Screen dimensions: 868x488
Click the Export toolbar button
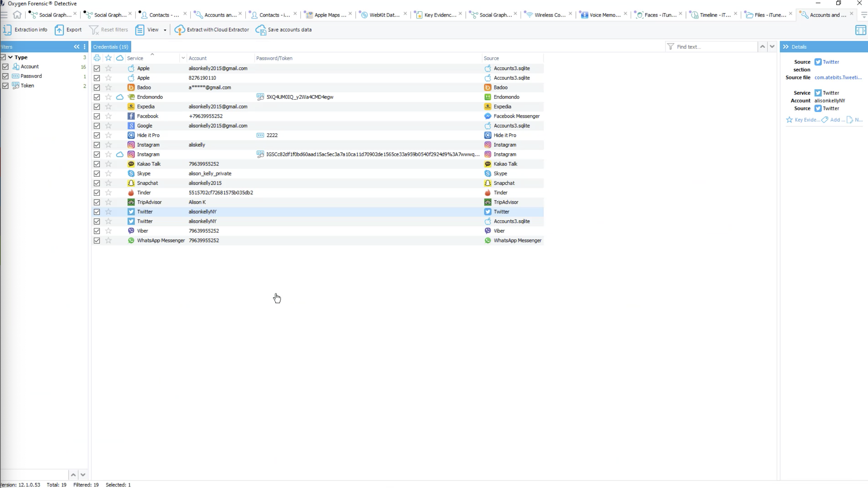point(68,30)
